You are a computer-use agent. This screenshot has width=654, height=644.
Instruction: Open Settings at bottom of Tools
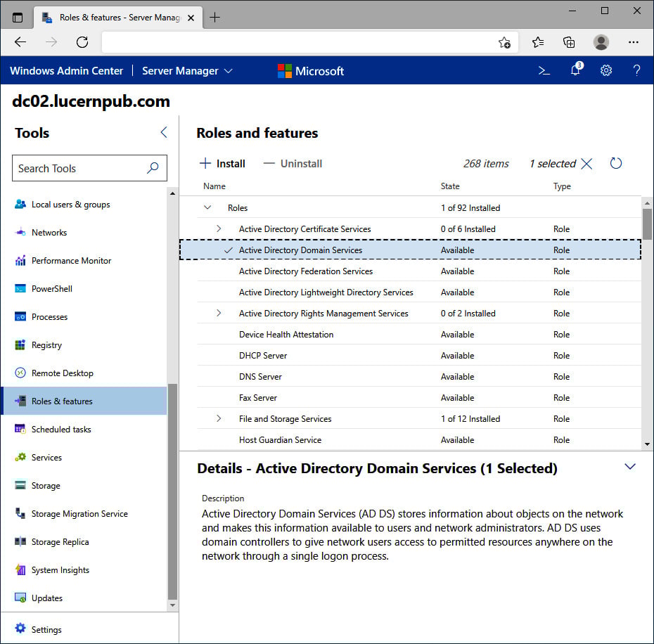(x=39, y=629)
